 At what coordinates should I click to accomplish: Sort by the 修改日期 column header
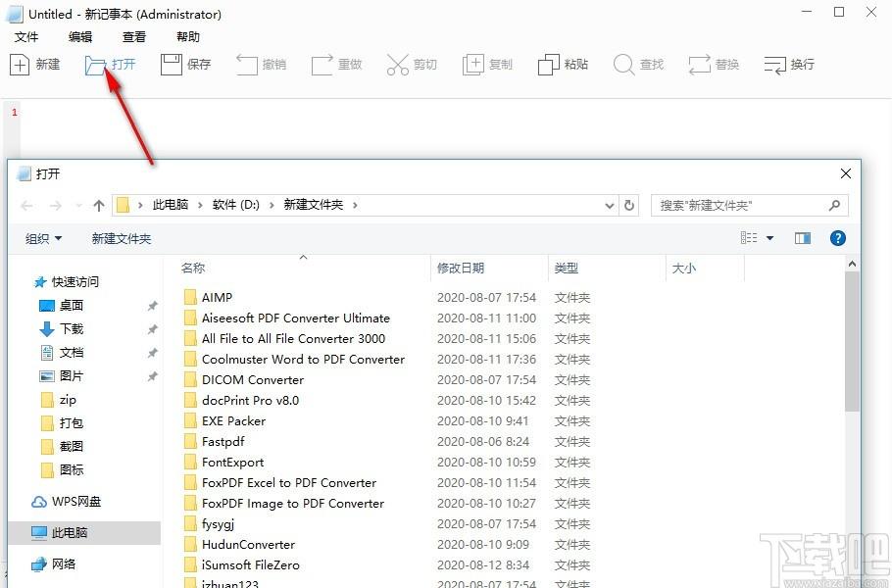pos(461,269)
